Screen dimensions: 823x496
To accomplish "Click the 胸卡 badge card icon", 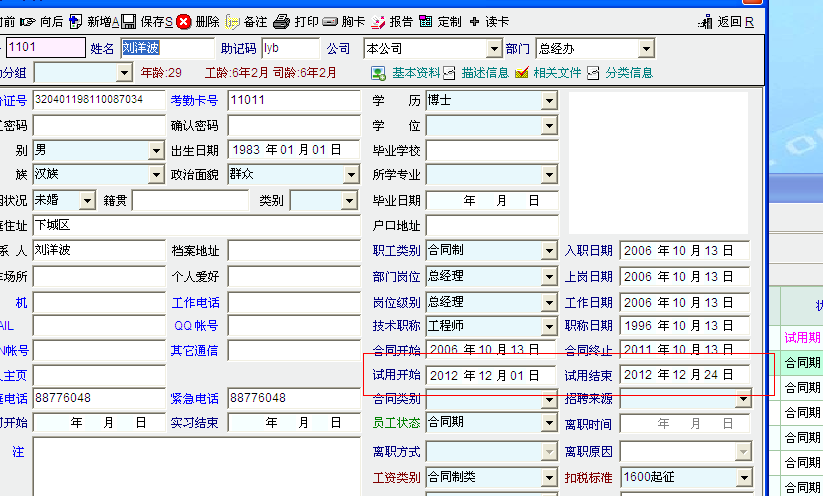I will click(x=344, y=21).
